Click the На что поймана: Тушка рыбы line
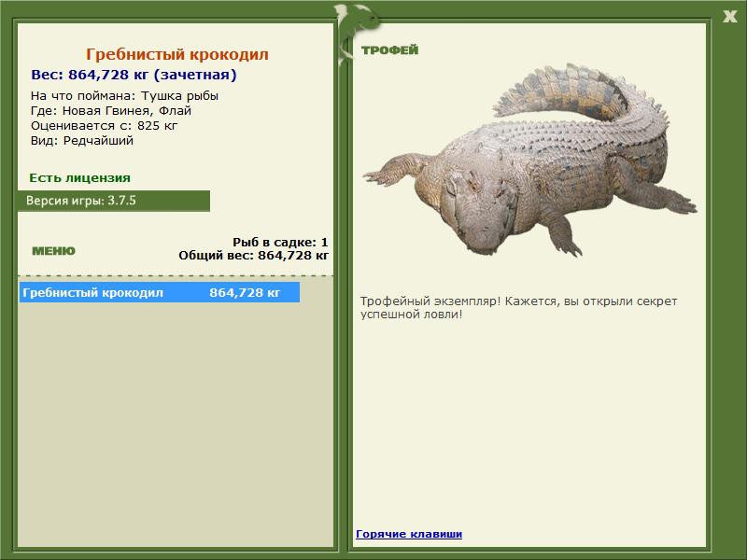This screenshot has height=560, width=747. coord(124,96)
